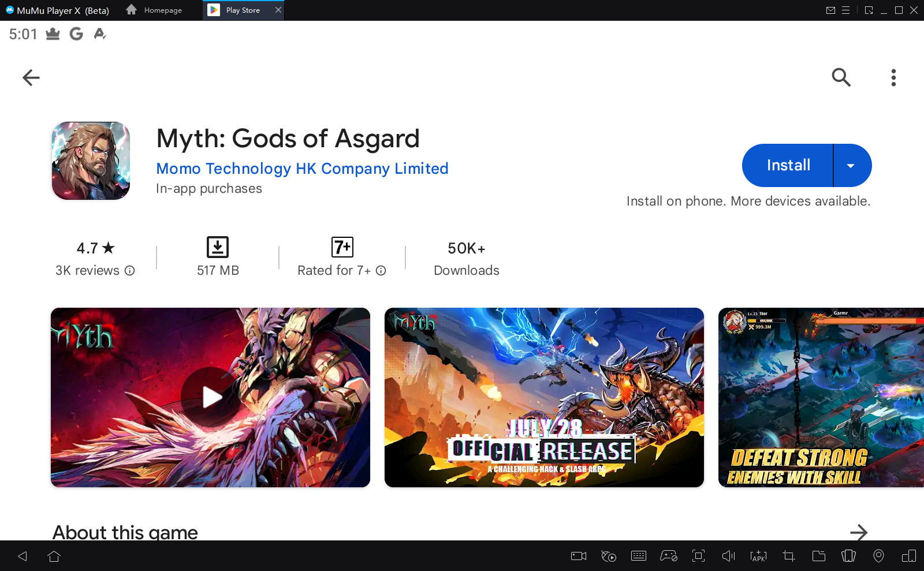Take a screenshot with the crop tool

788,556
